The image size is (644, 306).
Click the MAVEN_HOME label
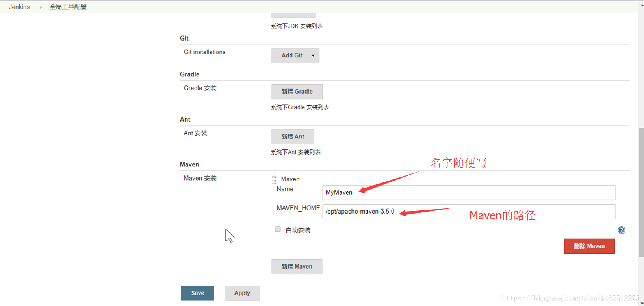tap(298, 208)
